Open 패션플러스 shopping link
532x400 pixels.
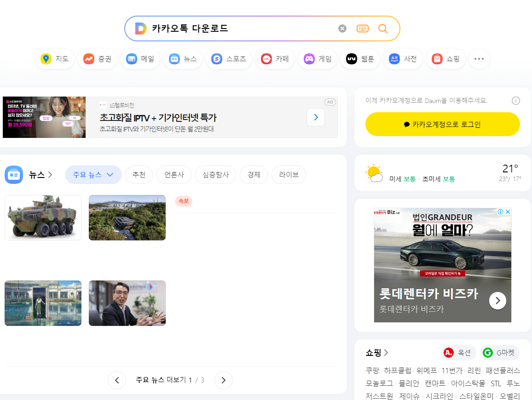(x=503, y=371)
